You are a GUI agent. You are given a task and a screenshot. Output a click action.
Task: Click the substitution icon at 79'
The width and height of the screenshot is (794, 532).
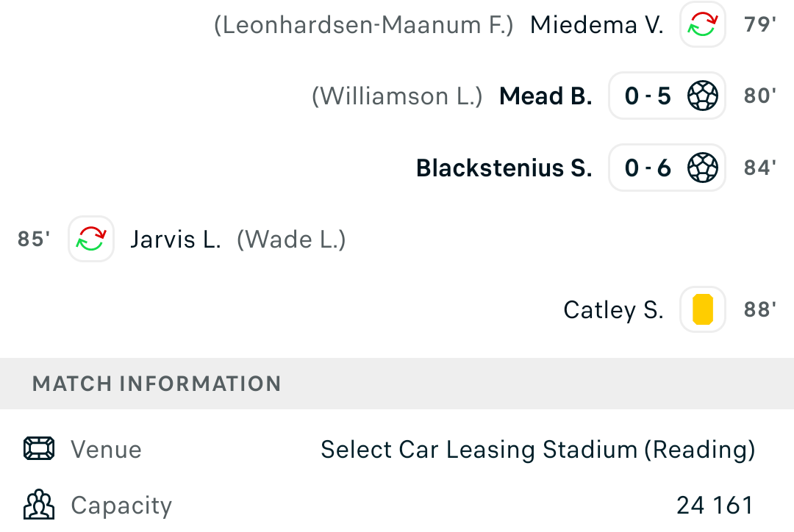(702, 24)
